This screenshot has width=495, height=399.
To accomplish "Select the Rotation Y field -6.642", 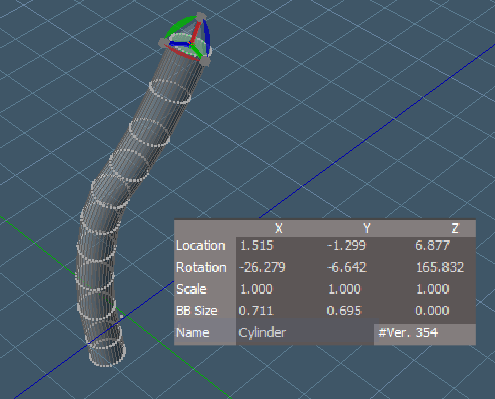I will (x=347, y=267).
